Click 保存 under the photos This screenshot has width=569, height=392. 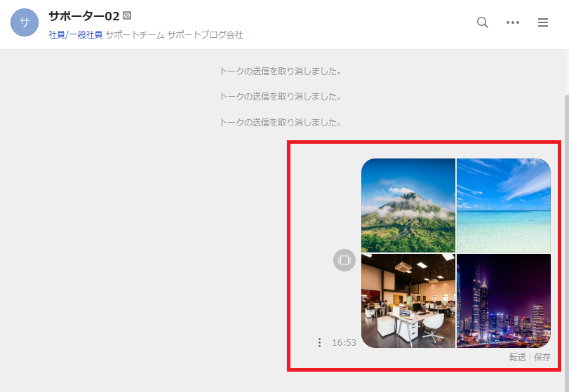(542, 357)
